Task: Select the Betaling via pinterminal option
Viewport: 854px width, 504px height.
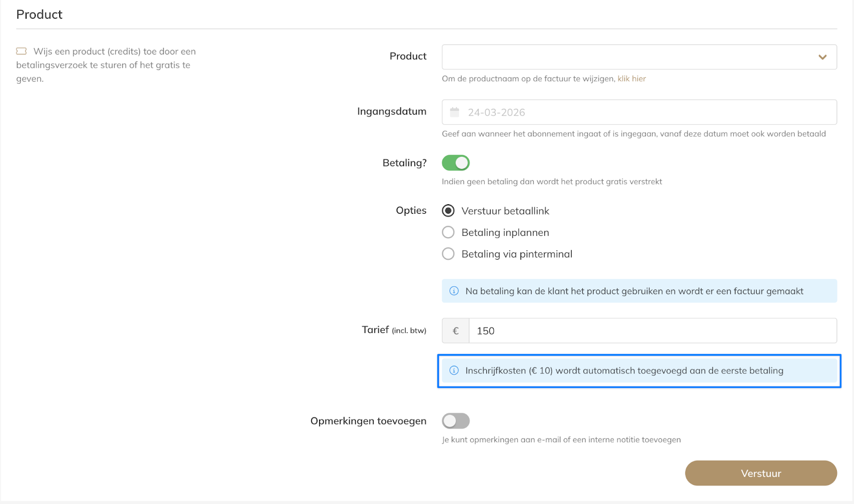Action: (x=448, y=254)
